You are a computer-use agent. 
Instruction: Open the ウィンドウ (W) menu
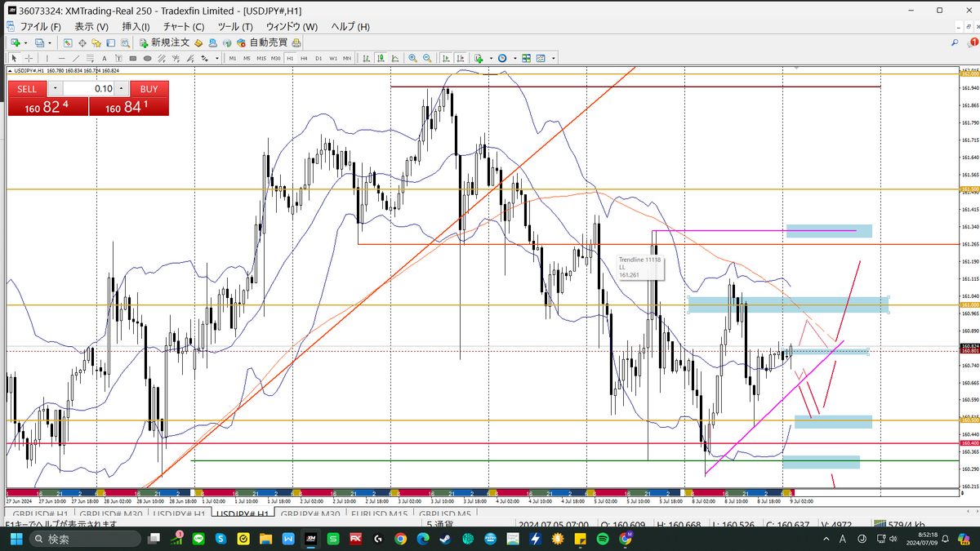tap(292, 26)
